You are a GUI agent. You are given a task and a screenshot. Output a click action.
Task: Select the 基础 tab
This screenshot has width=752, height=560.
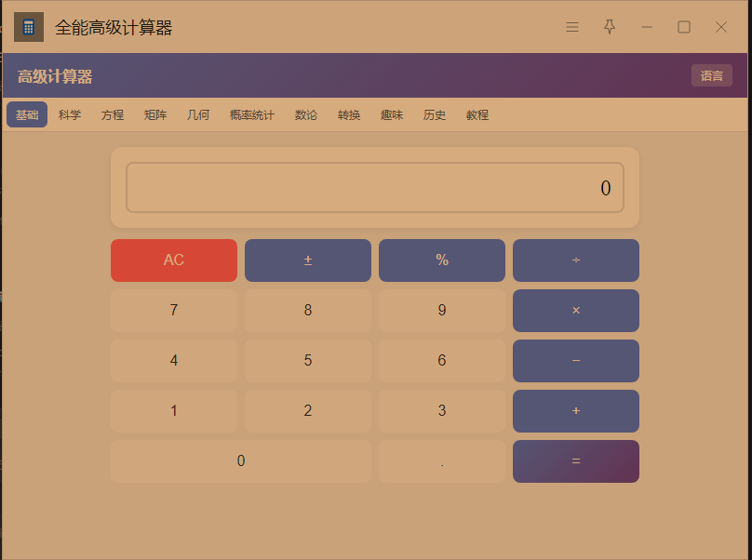[27, 114]
